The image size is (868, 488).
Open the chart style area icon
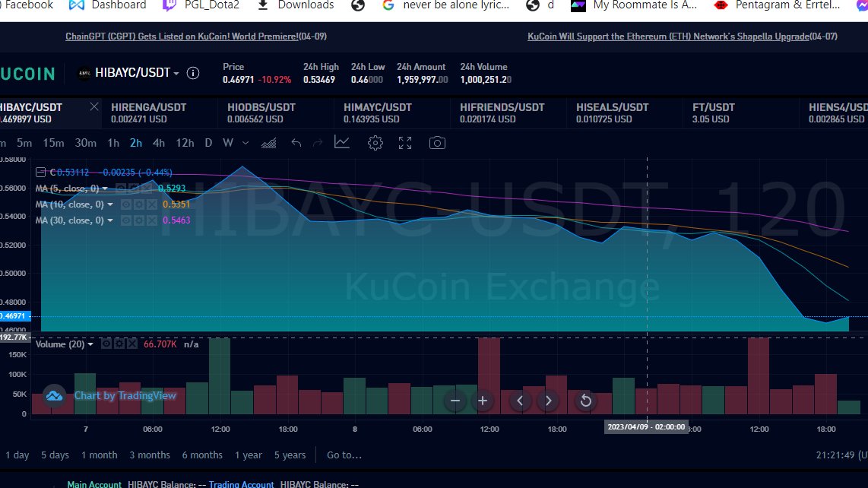pos(268,143)
